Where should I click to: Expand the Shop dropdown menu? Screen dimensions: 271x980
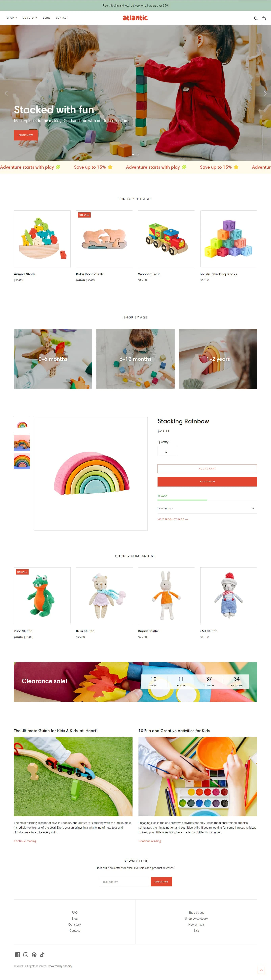coord(12,18)
